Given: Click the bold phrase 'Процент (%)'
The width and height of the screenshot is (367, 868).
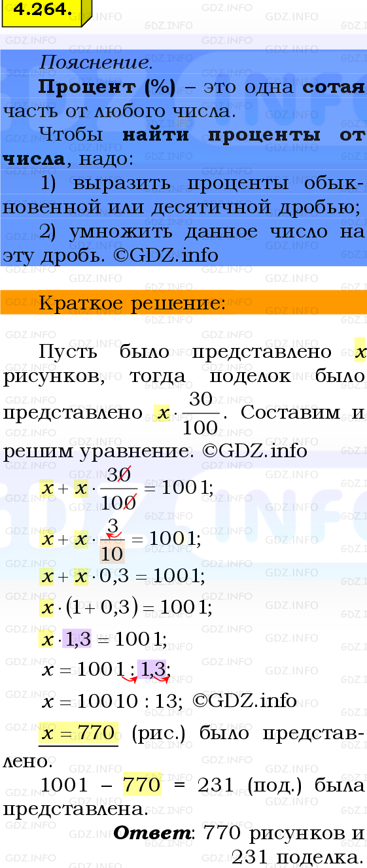Looking at the screenshot, I should click(107, 87).
